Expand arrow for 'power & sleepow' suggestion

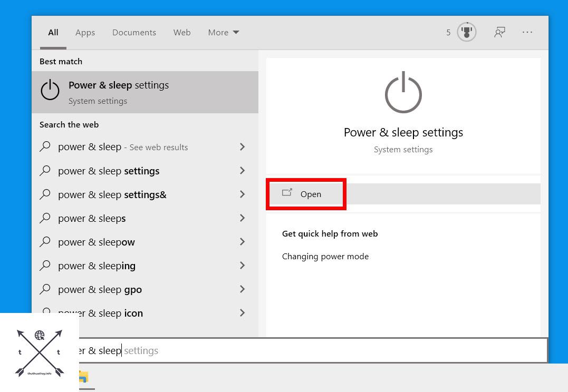[x=242, y=242]
